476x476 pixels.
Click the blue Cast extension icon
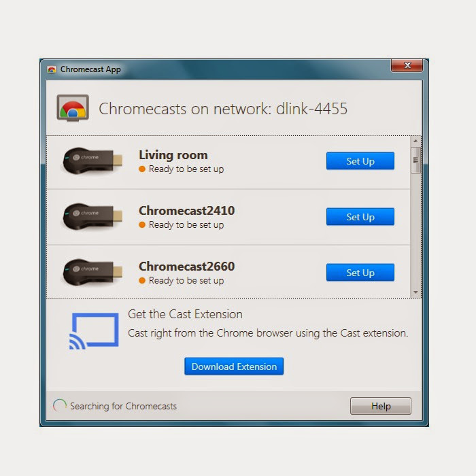click(94, 331)
